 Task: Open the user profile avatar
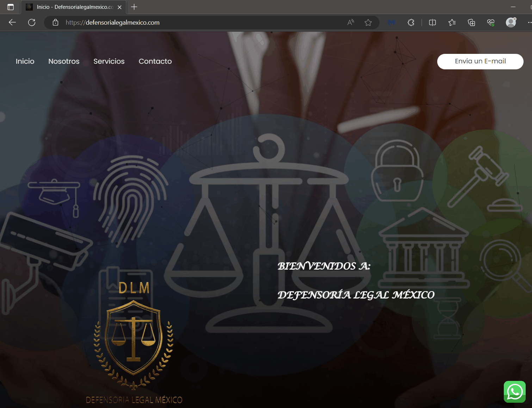tap(511, 22)
